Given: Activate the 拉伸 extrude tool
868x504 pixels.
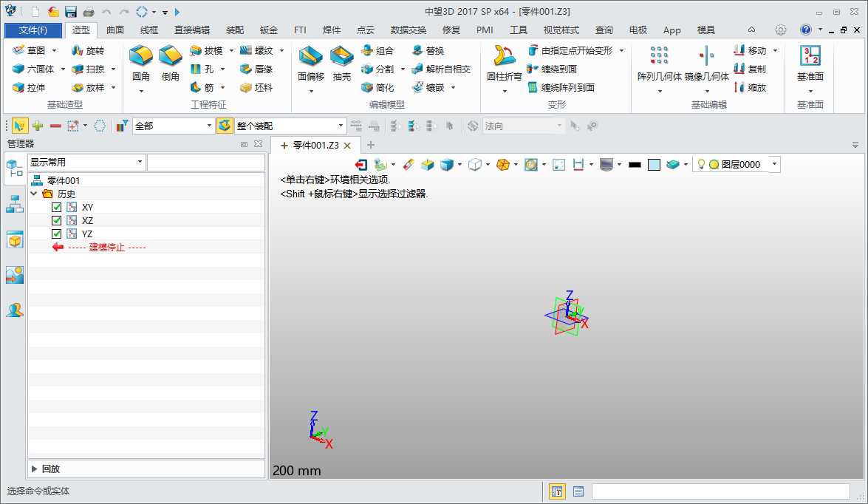Looking at the screenshot, I should pos(29,87).
